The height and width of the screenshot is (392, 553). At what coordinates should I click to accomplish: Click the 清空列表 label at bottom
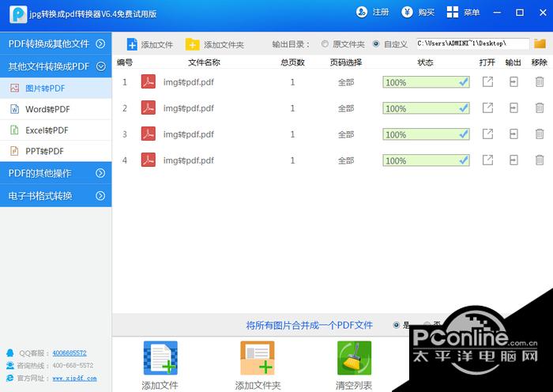coord(354,386)
